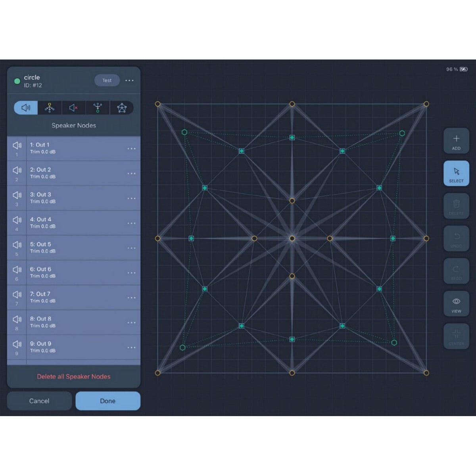Open options menu for 7: Out 7
The height and width of the screenshot is (476, 476).
[131, 298]
